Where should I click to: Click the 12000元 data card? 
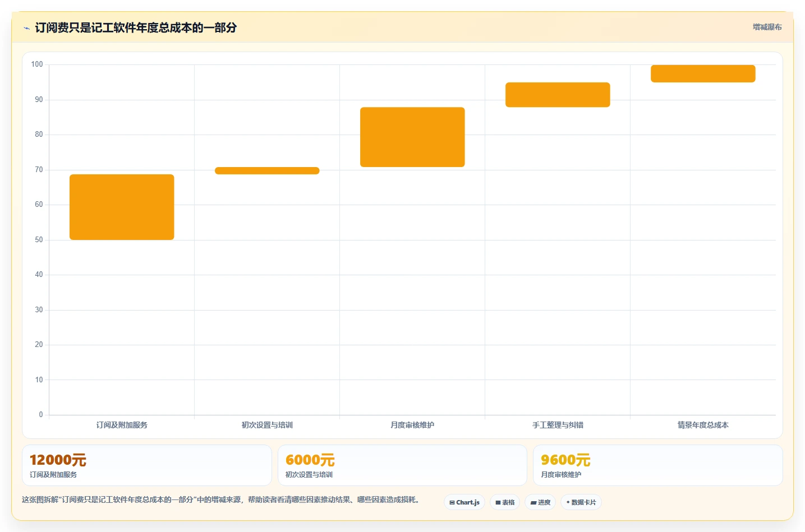[147, 465]
